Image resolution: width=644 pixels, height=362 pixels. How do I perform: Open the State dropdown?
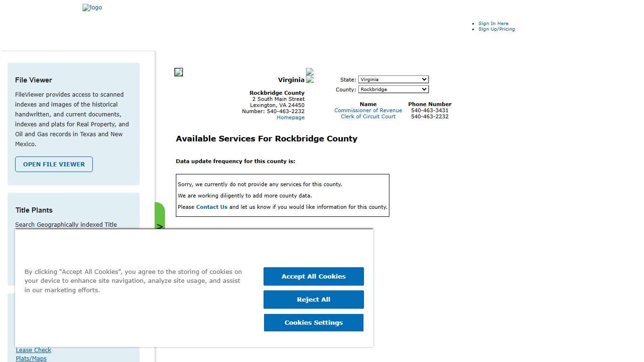393,79
